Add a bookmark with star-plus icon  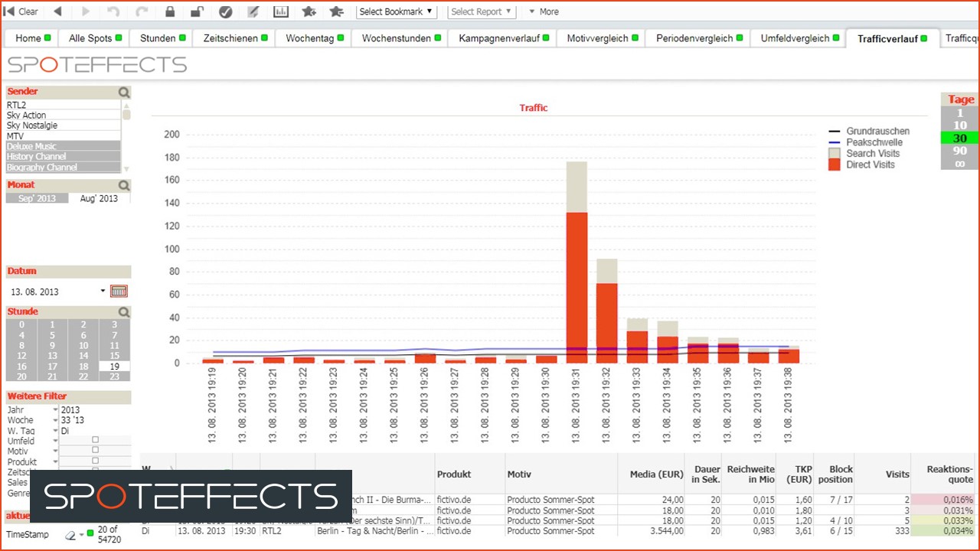[x=309, y=11]
